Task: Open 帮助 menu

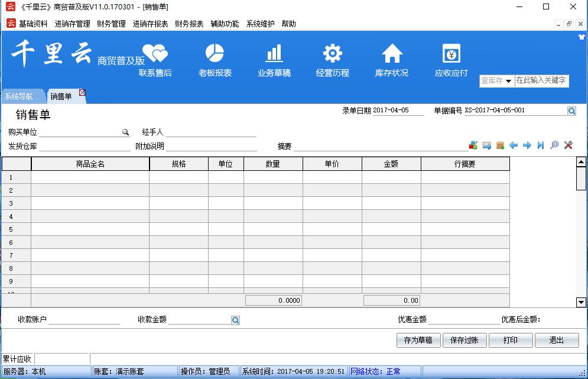Action: [289, 24]
